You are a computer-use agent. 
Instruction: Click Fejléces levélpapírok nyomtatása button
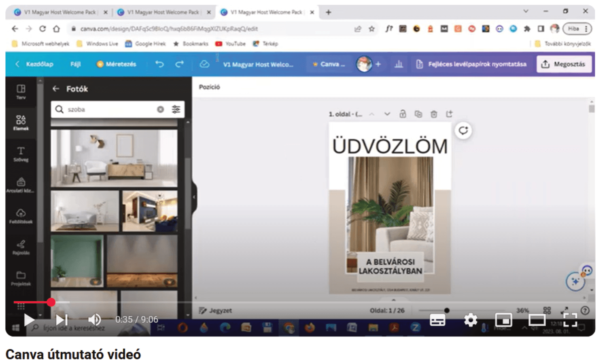tap(471, 64)
